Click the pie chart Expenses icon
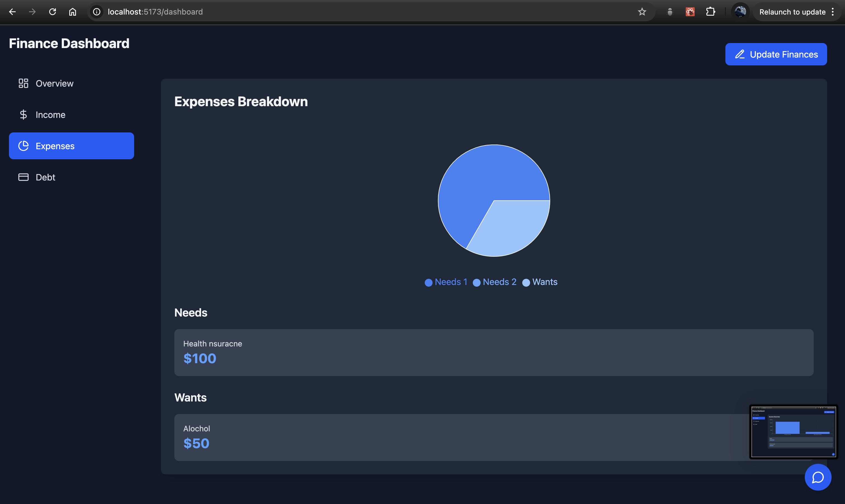The height and width of the screenshot is (504, 845). coord(23,146)
